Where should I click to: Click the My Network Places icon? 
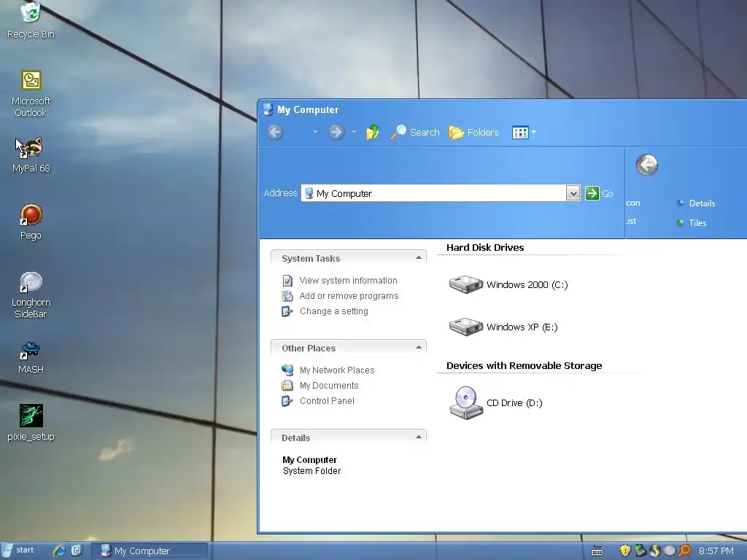click(287, 370)
